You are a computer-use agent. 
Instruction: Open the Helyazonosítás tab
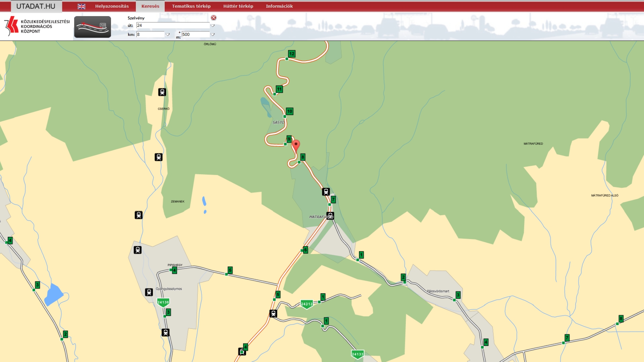pyautogui.click(x=112, y=6)
